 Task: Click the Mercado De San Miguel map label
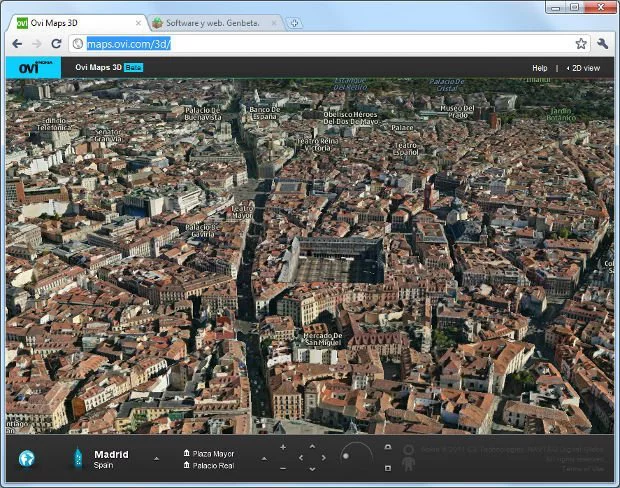(323, 339)
